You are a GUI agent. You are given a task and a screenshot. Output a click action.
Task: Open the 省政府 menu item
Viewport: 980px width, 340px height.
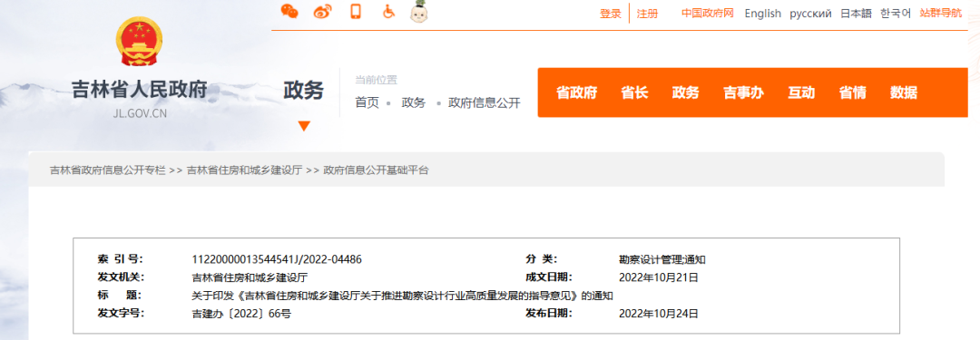pyautogui.click(x=577, y=92)
